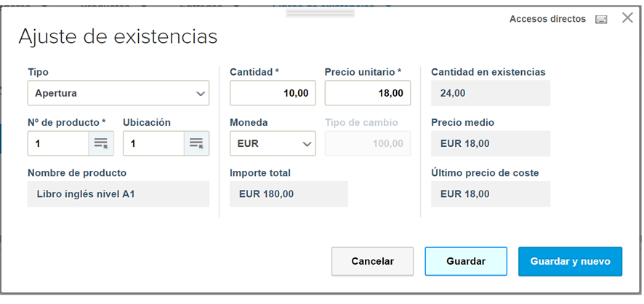Image resolution: width=644 pixels, height=304 pixels.
Task: Click Guardar y nuevo button
Action: (x=570, y=261)
